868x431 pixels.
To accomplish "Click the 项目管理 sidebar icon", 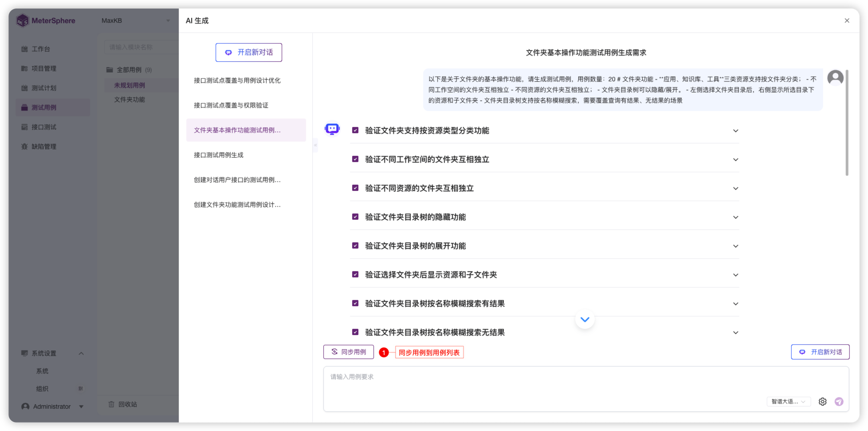I will pyautogui.click(x=24, y=68).
